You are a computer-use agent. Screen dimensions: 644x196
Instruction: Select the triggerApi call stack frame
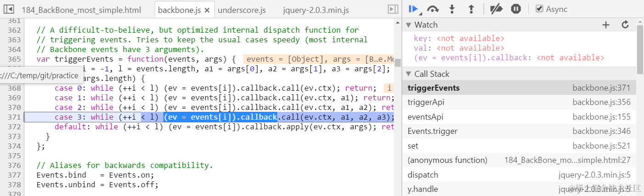[x=519, y=102]
